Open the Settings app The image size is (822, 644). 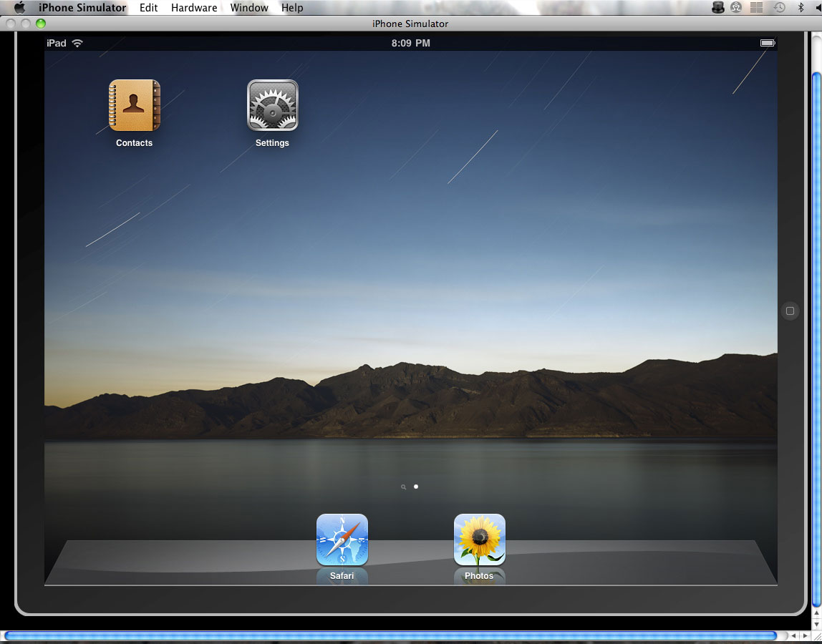point(273,105)
